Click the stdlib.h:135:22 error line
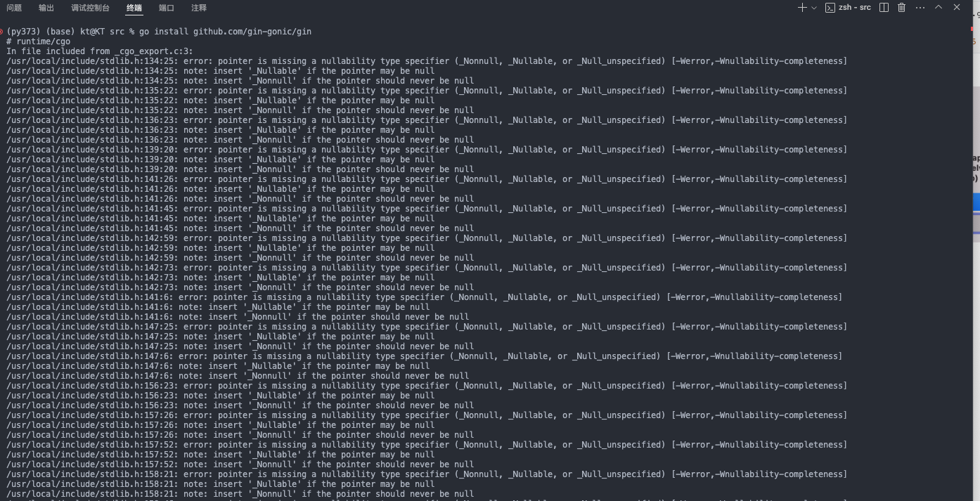The width and height of the screenshot is (980, 501). coord(427,91)
